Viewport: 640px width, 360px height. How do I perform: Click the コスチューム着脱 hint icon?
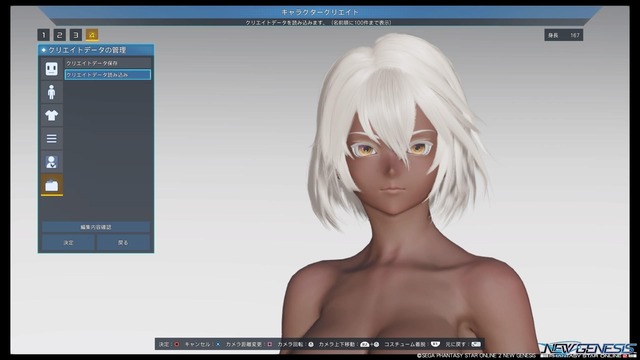[435, 344]
